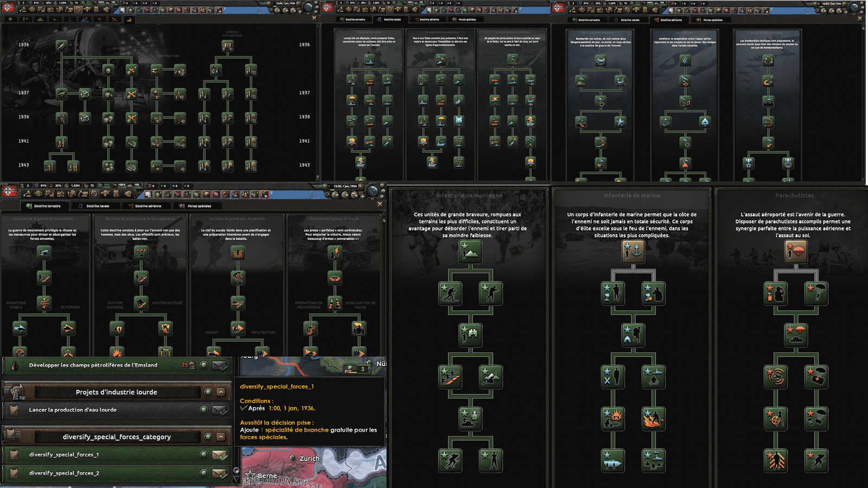Viewport: 868px width, 488px height.
Task: Click the 1936 Production root technology icon
Action: pos(62,46)
